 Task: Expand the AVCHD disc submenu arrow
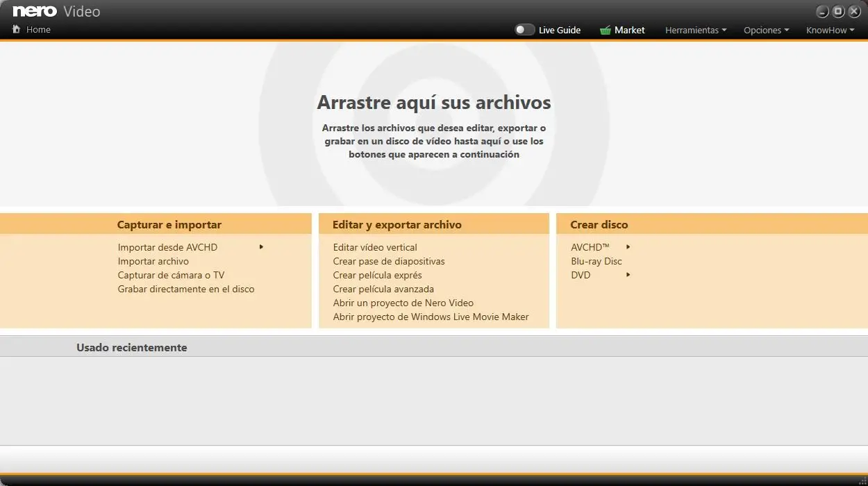tap(628, 246)
